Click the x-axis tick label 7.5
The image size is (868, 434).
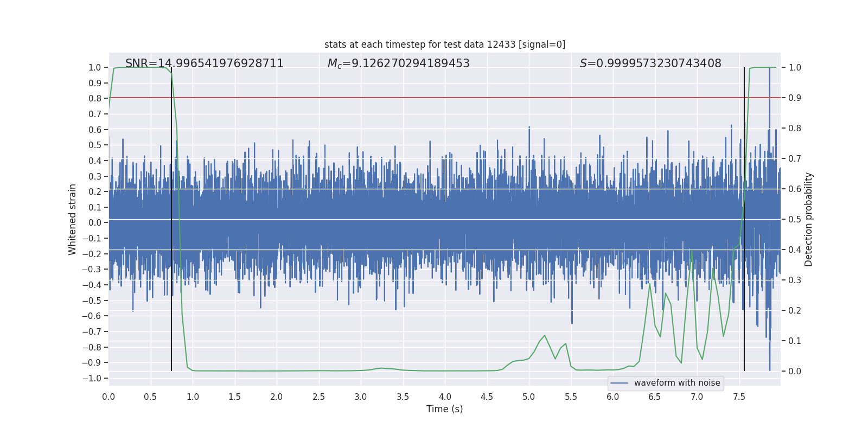point(739,397)
